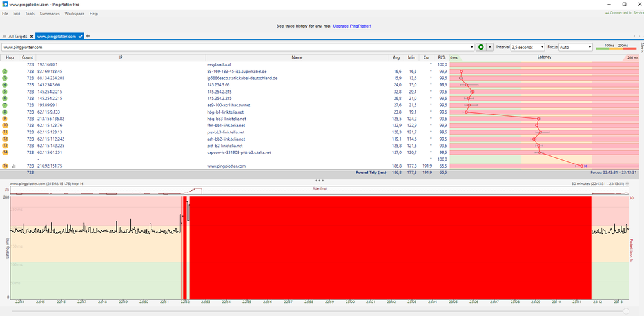Screen dimensions: 644x316
Task: Click the three-dot panel divider handle
Action: (x=320, y=181)
